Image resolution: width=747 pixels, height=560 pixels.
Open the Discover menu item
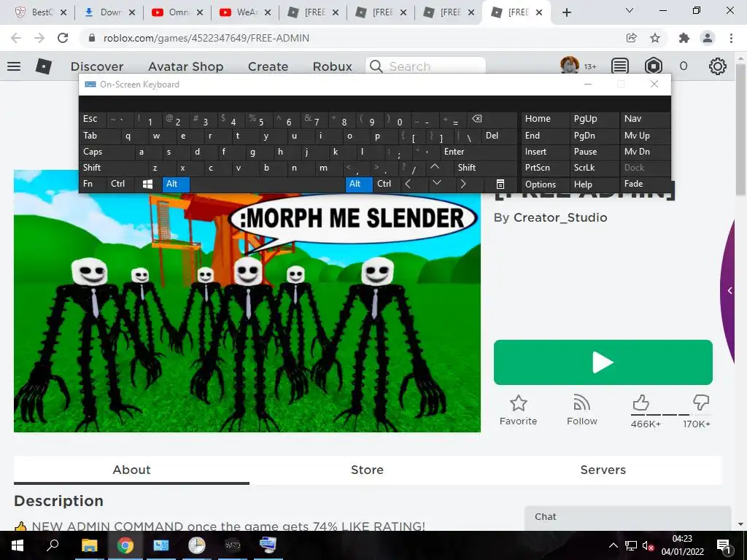pos(97,66)
